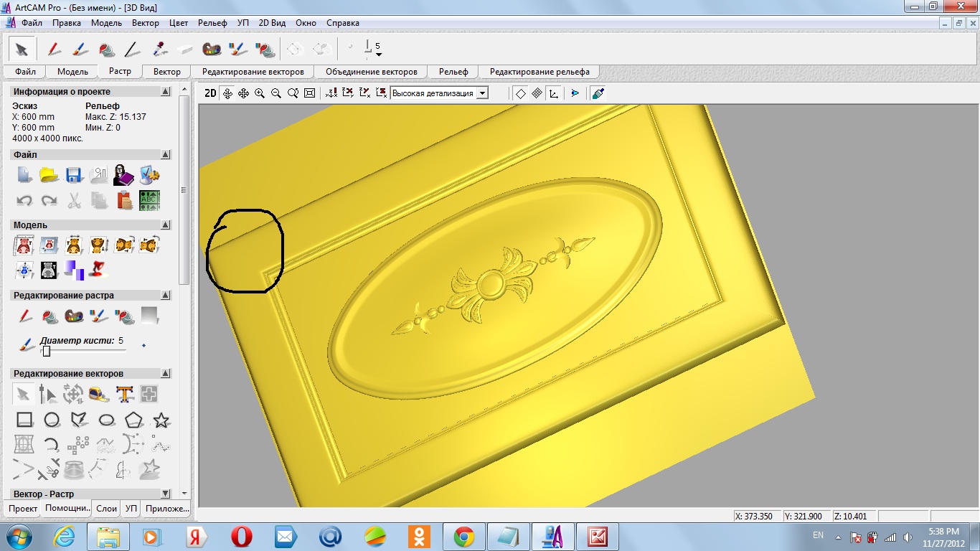Viewport: 980px width, 551px height.
Task: Click the EN language indicator in system tray
Action: coord(818,535)
